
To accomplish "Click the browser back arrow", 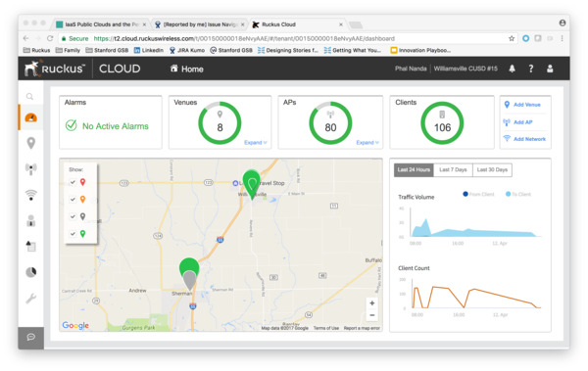I will (x=25, y=38).
